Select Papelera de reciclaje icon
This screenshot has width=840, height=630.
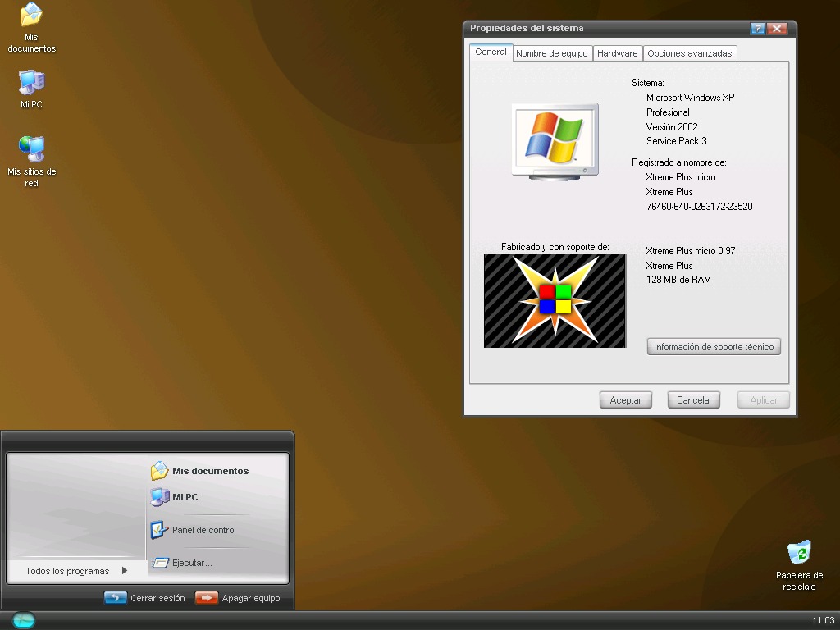pos(799,565)
